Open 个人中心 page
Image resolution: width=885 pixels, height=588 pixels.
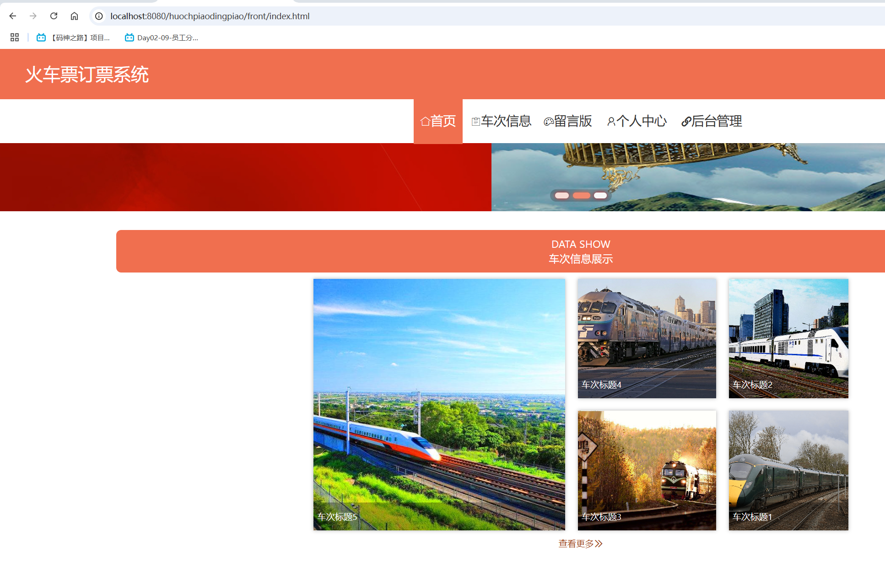coord(637,121)
